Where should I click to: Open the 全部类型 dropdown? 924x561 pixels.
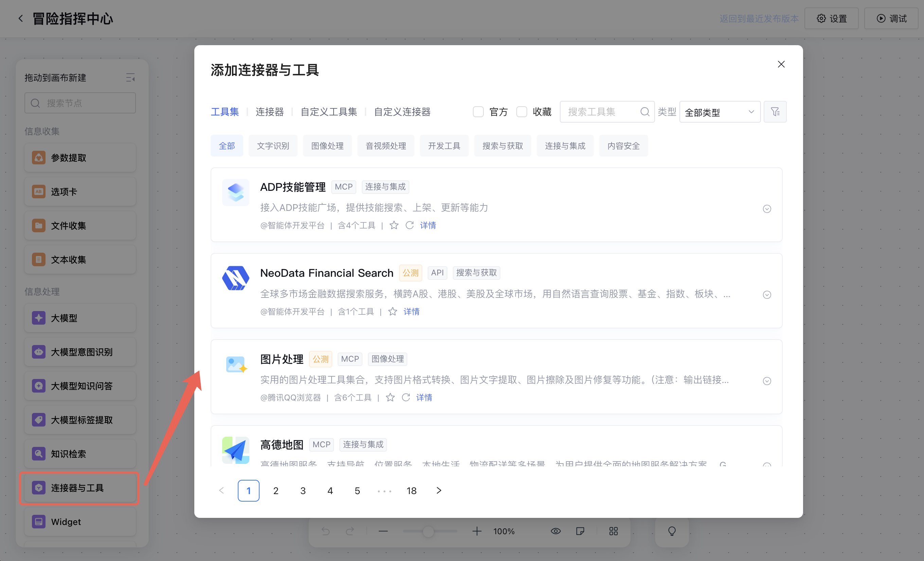719,112
